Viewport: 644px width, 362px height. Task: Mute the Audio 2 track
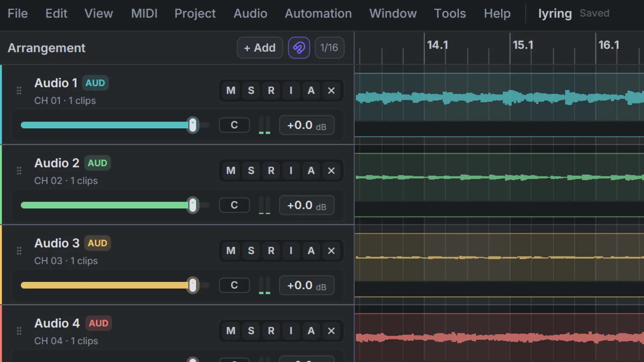[231, 171]
